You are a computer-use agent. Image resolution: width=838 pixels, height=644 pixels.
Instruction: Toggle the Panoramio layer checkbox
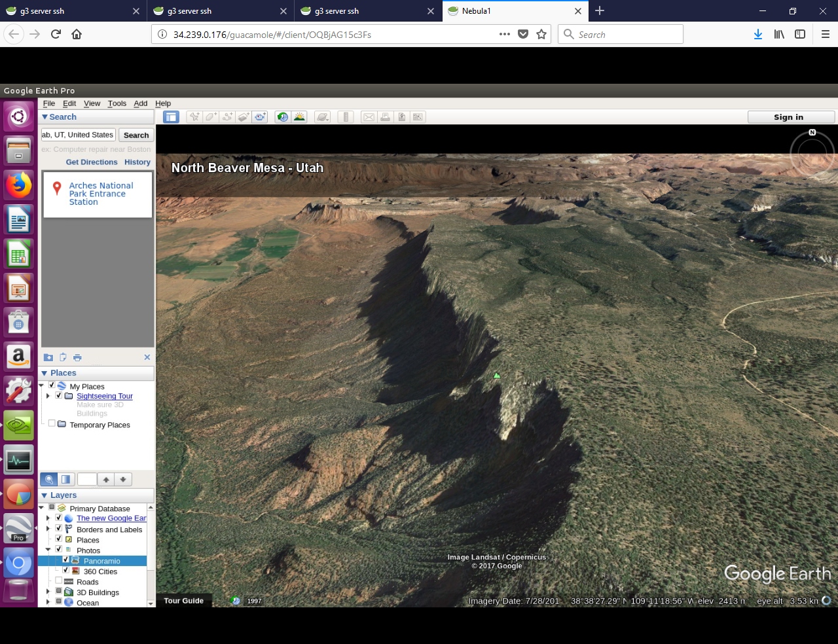click(65, 560)
